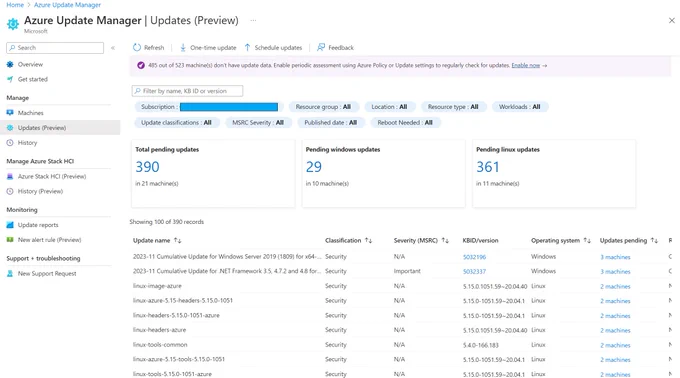Open the Reboot Needed filter

(x=405, y=123)
